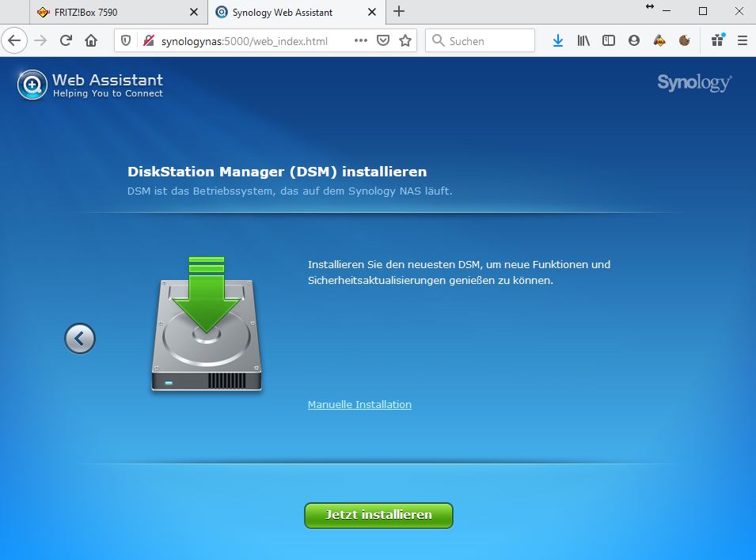Bookmark this page with the star
The image size is (756, 560).
tap(405, 41)
